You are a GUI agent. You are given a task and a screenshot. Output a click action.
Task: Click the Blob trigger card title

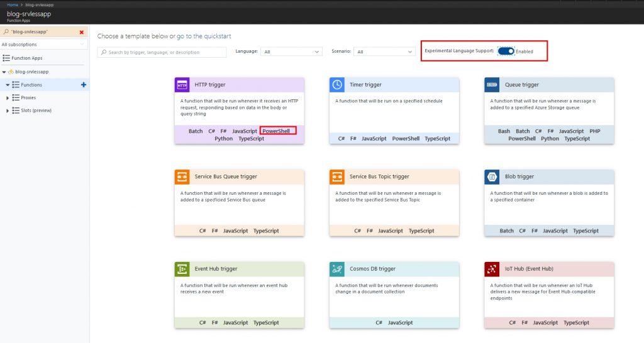(519, 177)
